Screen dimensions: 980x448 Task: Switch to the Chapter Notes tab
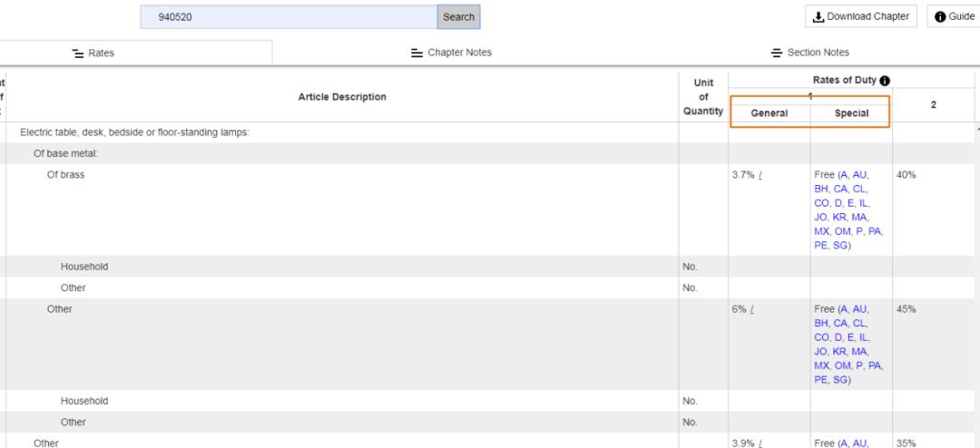click(451, 53)
